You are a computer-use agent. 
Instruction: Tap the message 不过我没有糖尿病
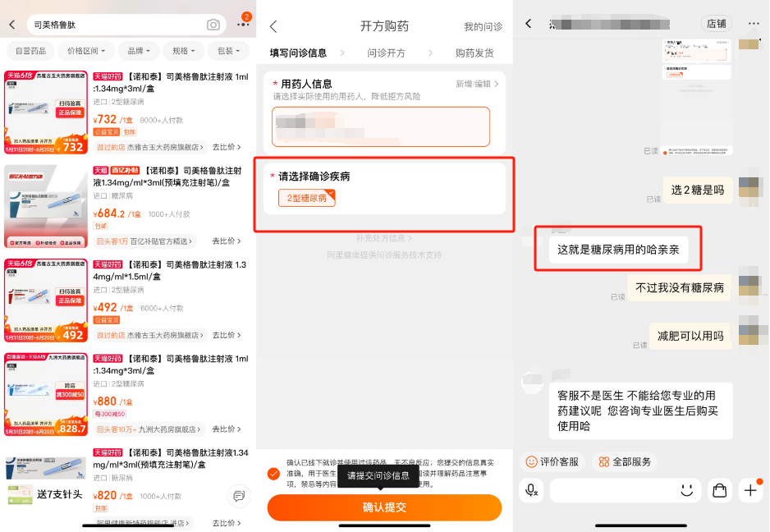(679, 287)
